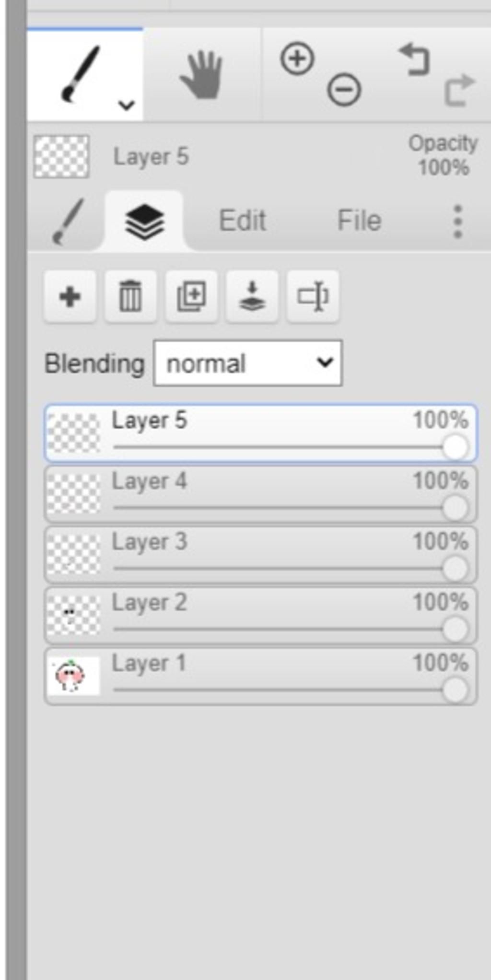Open the Blending mode dropdown
Viewport: 491px width, 980px height.
[248, 363]
